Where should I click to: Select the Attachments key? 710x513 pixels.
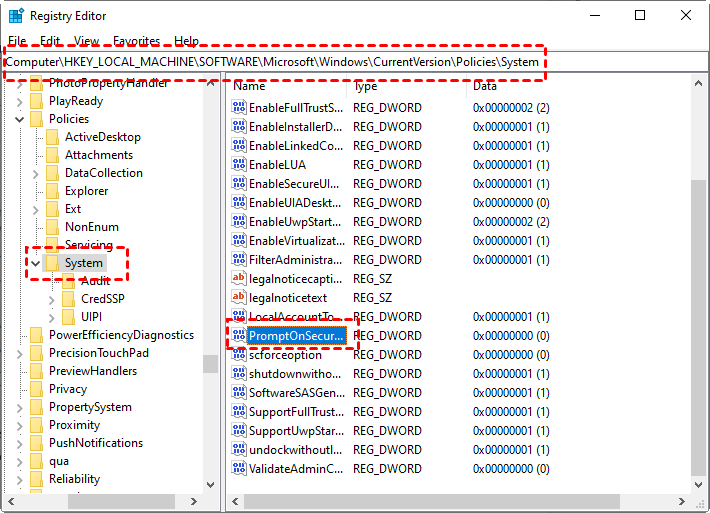click(x=99, y=155)
